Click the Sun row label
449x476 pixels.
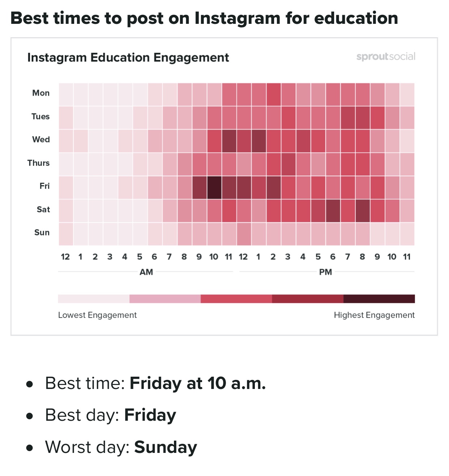[x=42, y=233]
